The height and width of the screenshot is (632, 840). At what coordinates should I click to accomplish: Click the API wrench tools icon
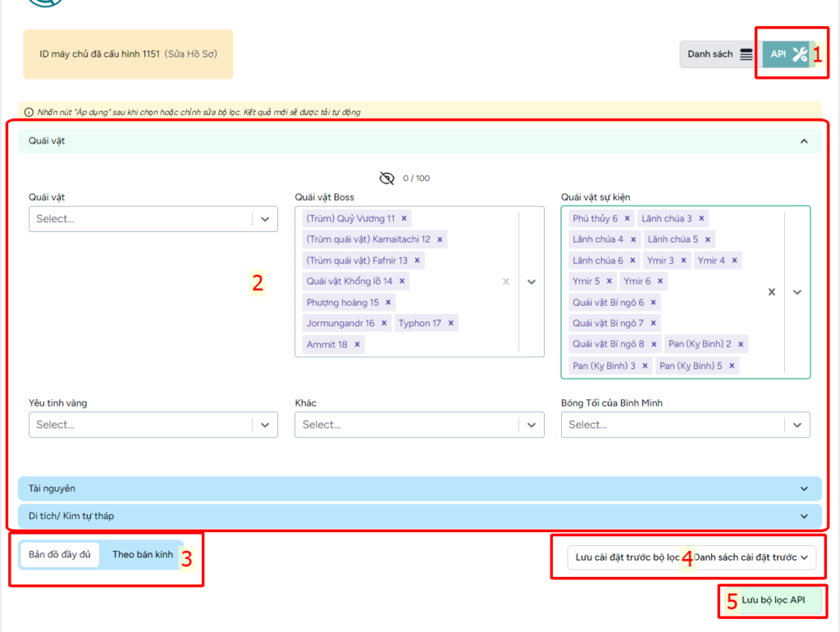[x=800, y=54]
